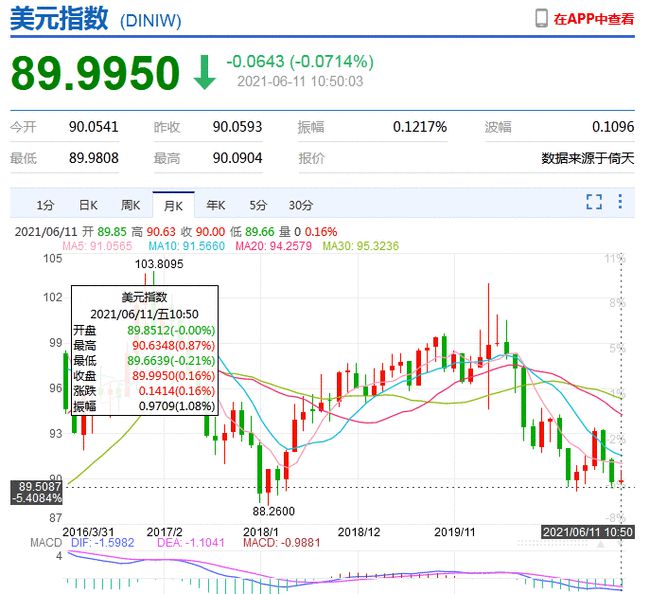The image size is (650, 594).
Task: Switch to the 1分 chart tab
Action: coord(45,205)
